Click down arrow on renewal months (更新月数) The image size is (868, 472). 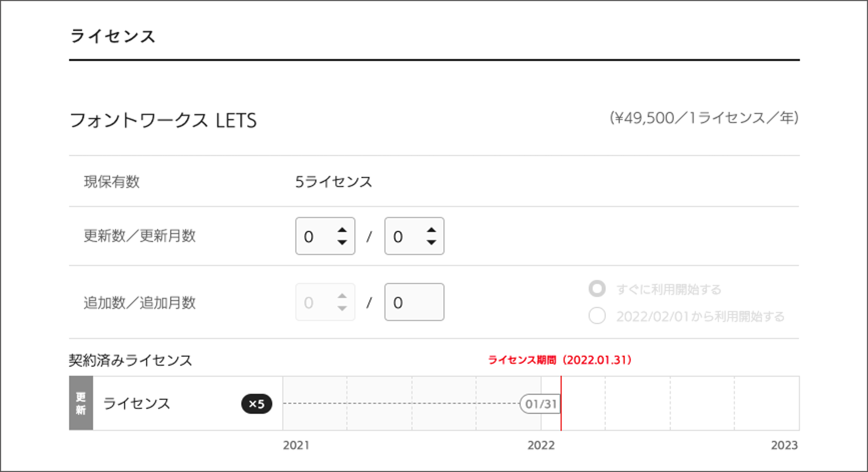[431, 242]
